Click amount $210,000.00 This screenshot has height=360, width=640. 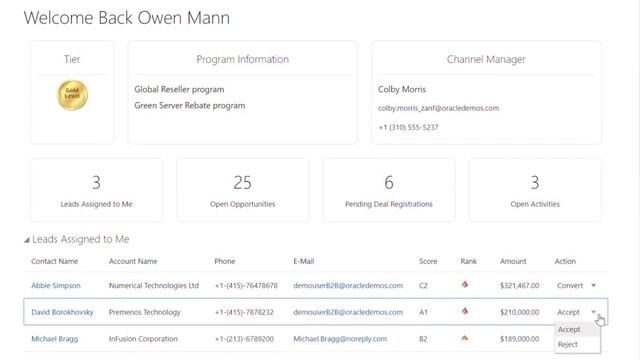520,312
